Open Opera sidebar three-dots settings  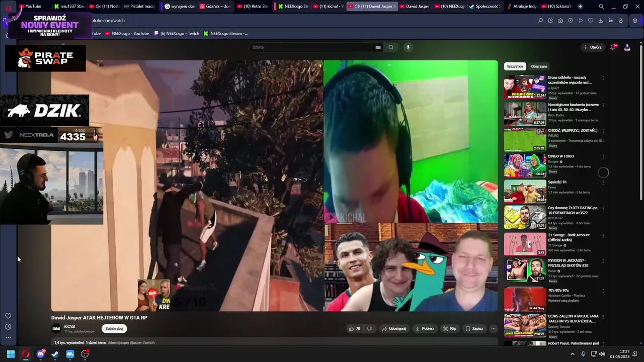(8, 338)
